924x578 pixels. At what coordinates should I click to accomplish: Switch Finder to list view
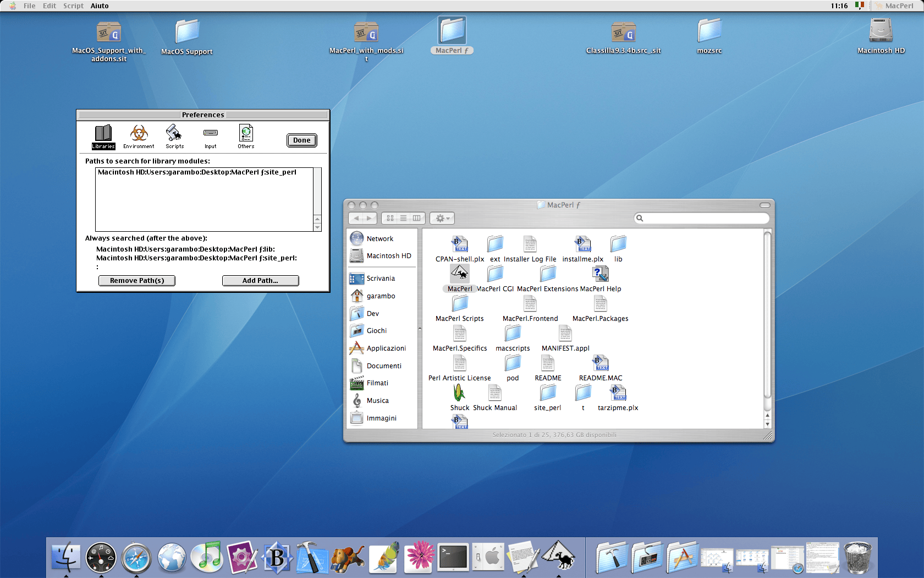pyautogui.click(x=403, y=219)
